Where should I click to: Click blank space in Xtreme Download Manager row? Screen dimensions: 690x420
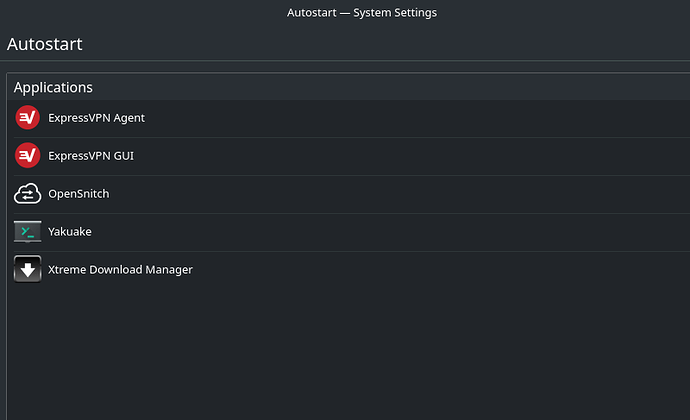pos(440,269)
